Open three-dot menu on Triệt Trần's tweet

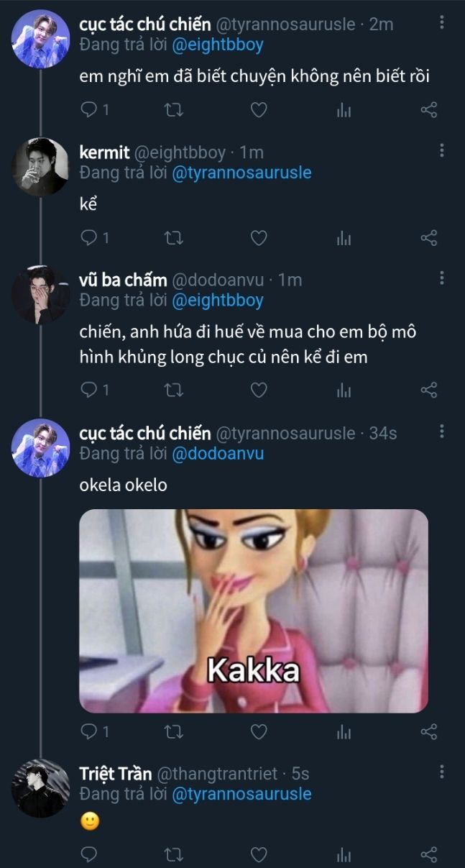pos(441,772)
